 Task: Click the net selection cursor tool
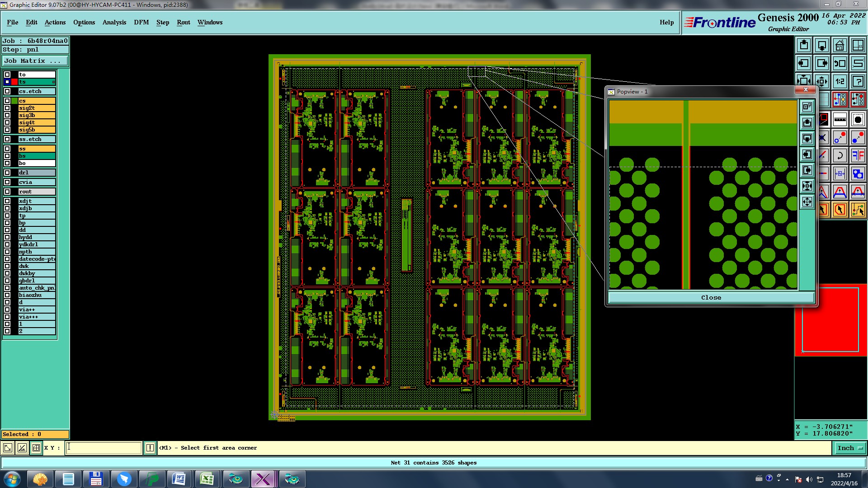pos(858,210)
